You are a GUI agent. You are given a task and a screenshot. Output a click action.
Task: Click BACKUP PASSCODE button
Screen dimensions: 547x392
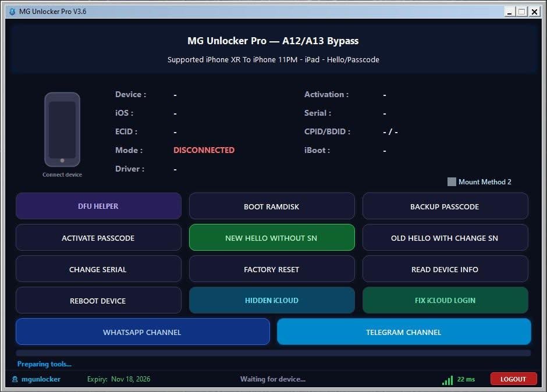click(x=445, y=206)
